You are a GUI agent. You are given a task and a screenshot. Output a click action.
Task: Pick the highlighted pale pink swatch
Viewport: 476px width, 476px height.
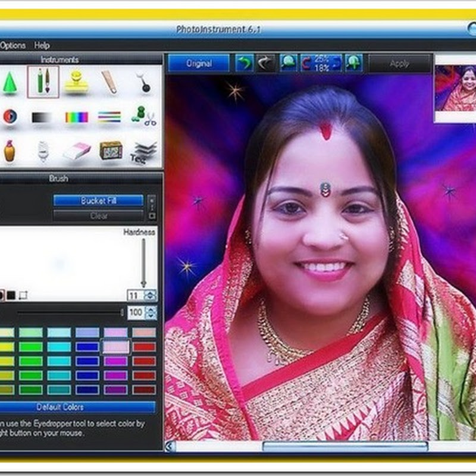pos(115,346)
